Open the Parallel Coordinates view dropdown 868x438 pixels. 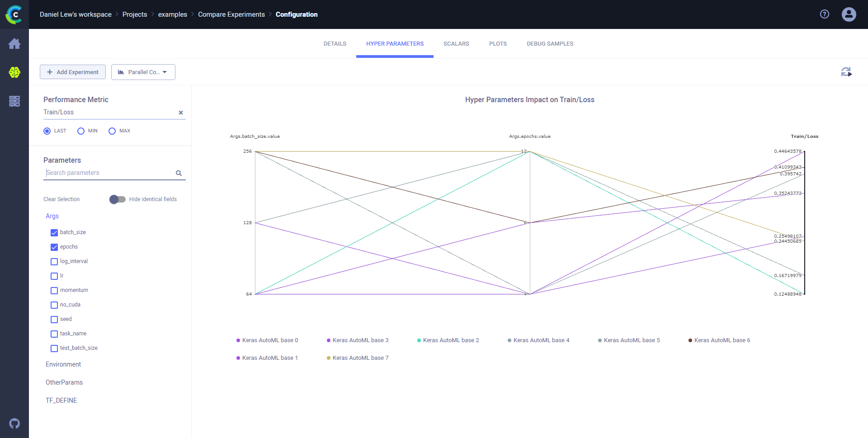143,72
